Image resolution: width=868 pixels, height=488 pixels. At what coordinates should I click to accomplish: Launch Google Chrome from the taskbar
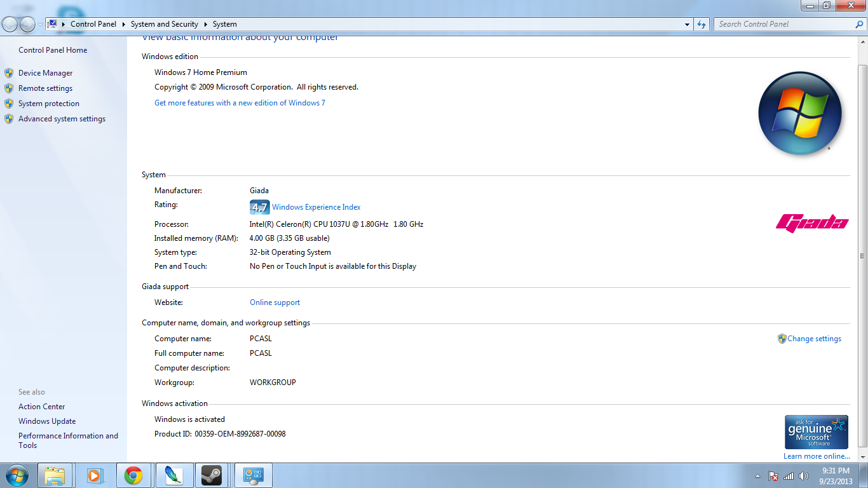133,475
